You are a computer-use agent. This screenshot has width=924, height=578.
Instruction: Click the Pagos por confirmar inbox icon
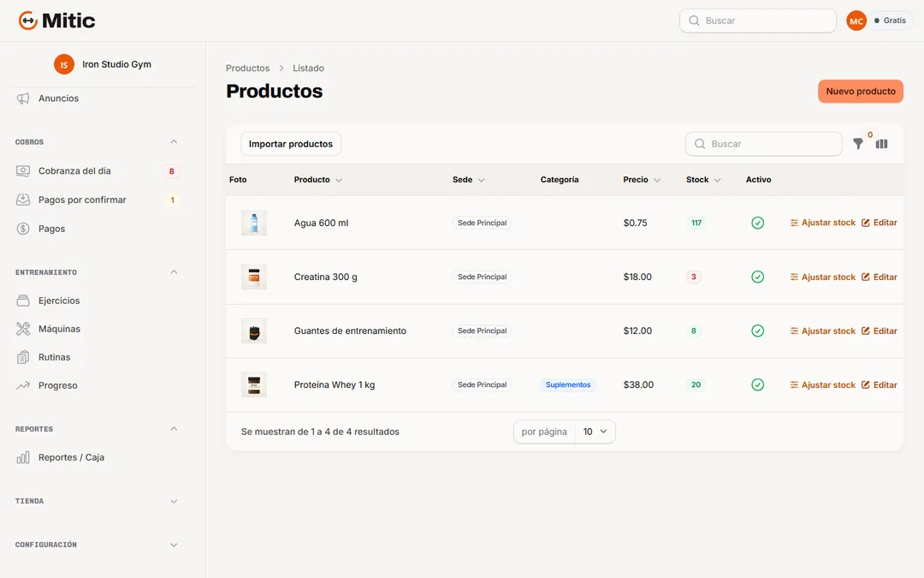coord(23,200)
